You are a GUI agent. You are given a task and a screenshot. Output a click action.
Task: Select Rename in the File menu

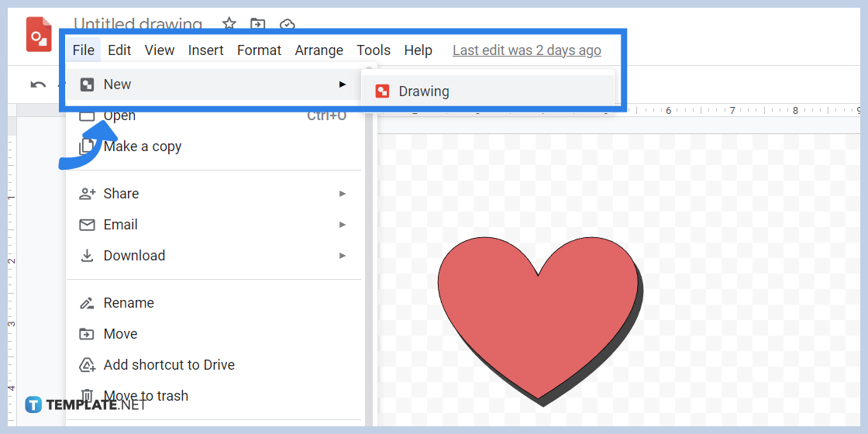click(x=214, y=303)
